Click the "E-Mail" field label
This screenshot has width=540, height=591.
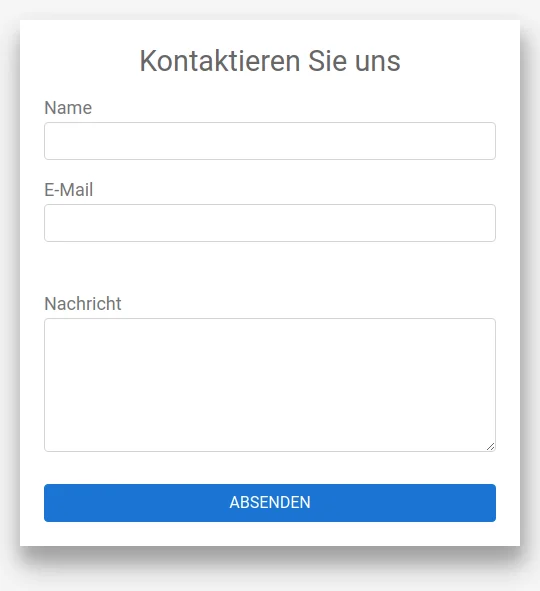pos(69,190)
